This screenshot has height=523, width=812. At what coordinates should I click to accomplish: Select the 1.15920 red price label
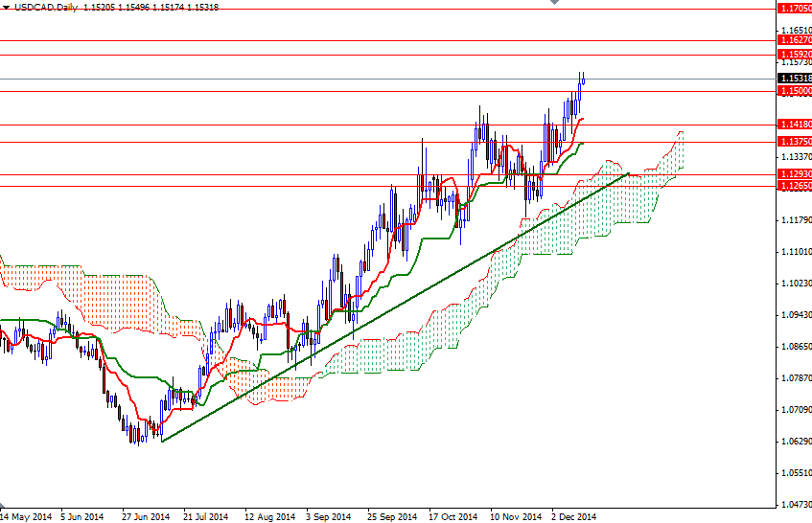[795, 55]
